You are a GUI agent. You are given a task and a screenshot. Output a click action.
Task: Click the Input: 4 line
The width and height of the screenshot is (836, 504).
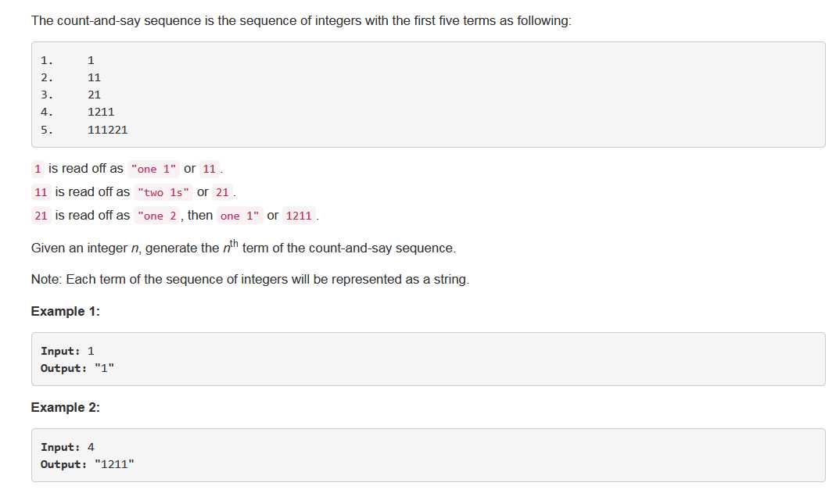pos(67,447)
